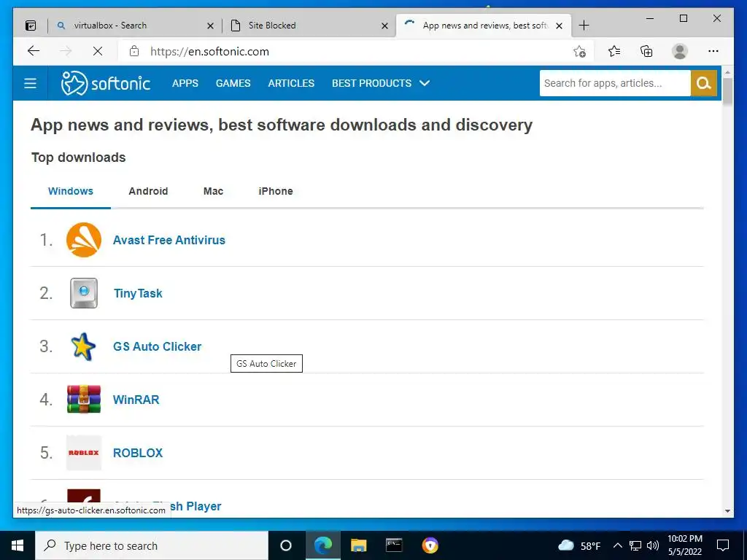Screen dimensions: 747x560
Task: Open the weather 58°F taskbar widget
Action: pos(579,545)
